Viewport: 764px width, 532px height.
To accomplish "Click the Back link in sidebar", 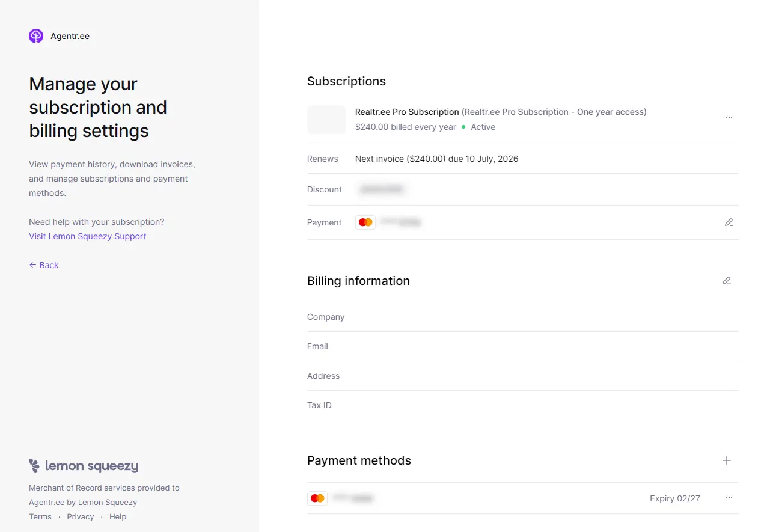I will [48, 264].
